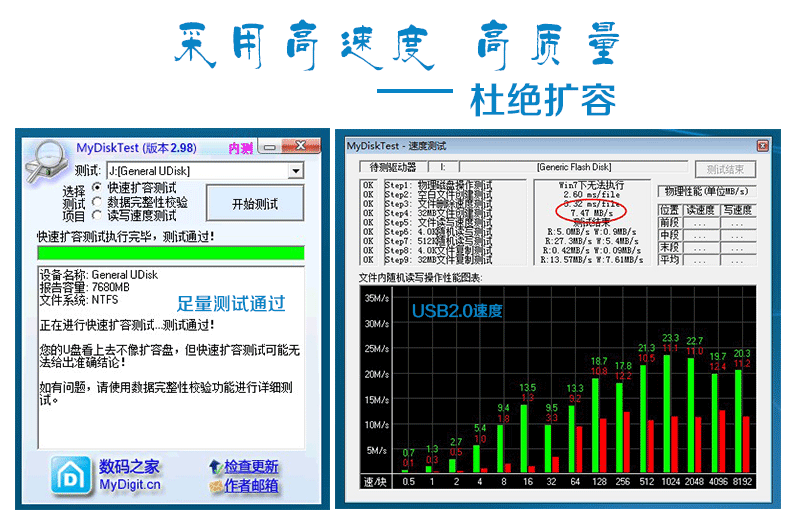Click the 23.3 read speed value on chart
790x530 pixels.
[x=671, y=338]
